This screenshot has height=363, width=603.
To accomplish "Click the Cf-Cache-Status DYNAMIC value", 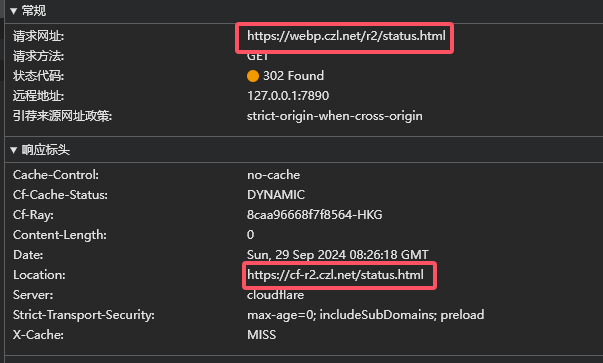I will pyautogui.click(x=276, y=195).
